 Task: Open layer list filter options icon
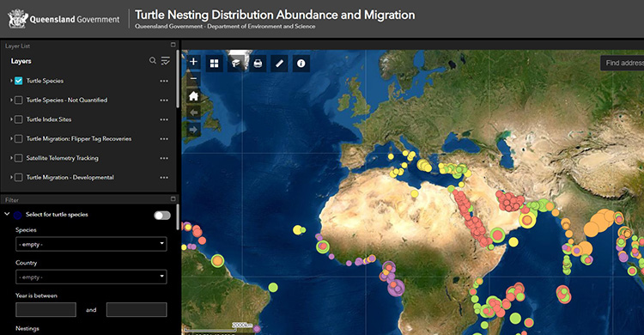[x=165, y=61]
